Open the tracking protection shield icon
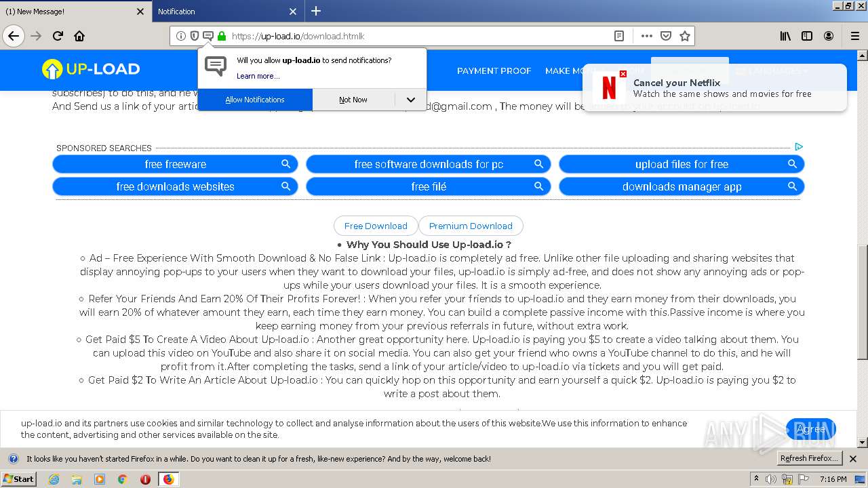The image size is (868, 488). pyautogui.click(x=195, y=36)
